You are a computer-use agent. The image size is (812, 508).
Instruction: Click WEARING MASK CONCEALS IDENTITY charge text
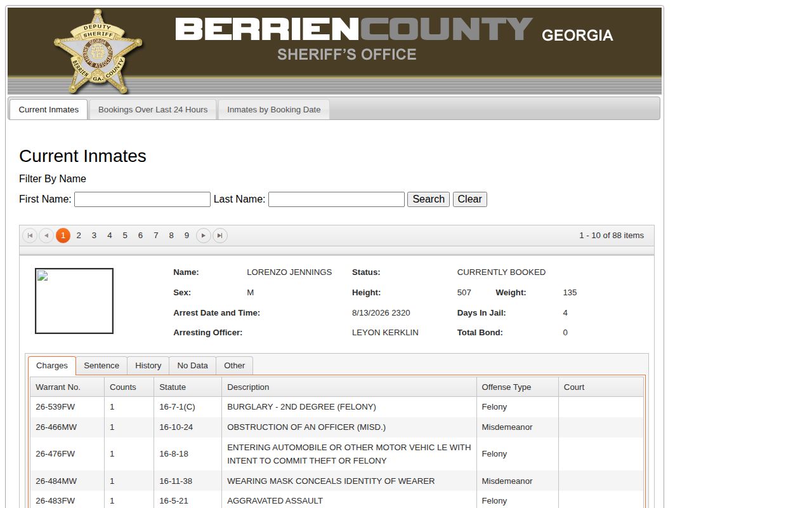331,481
